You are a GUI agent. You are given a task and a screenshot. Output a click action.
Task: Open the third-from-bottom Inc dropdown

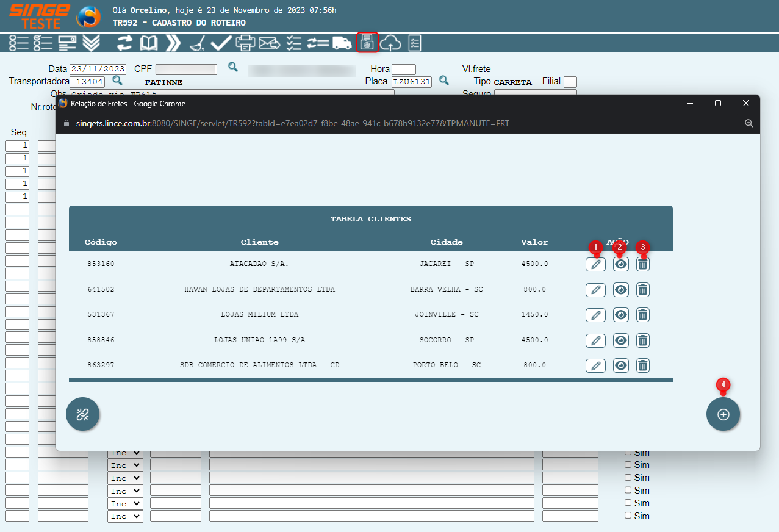pos(125,491)
